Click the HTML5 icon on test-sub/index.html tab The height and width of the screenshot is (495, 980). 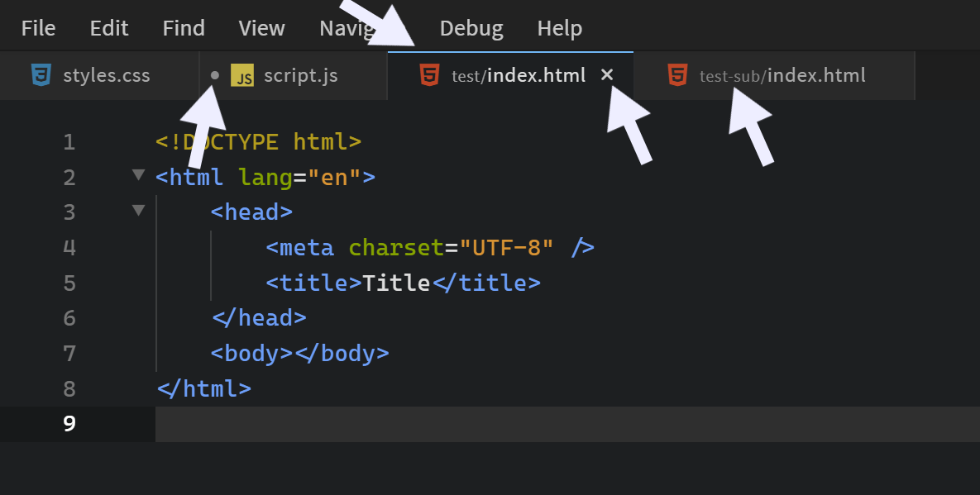click(x=678, y=74)
